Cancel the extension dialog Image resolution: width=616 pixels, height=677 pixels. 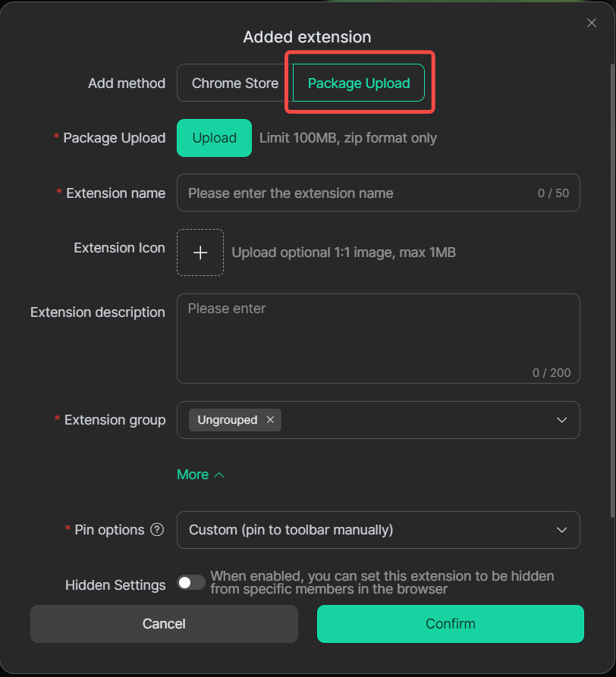(164, 624)
